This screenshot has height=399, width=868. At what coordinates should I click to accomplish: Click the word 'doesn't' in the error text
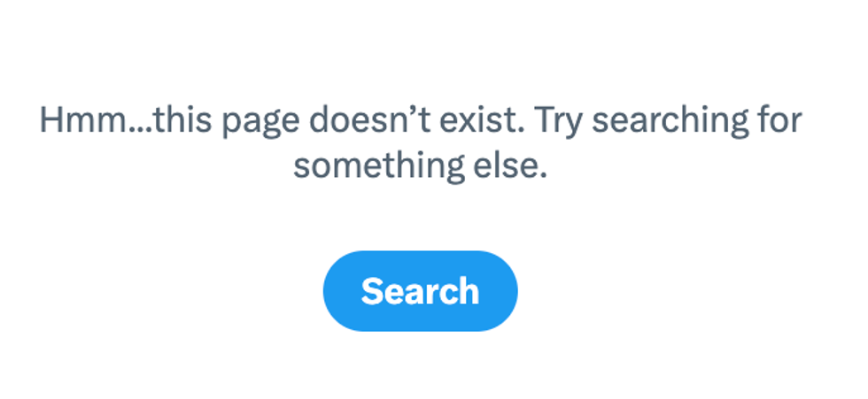tap(368, 120)
